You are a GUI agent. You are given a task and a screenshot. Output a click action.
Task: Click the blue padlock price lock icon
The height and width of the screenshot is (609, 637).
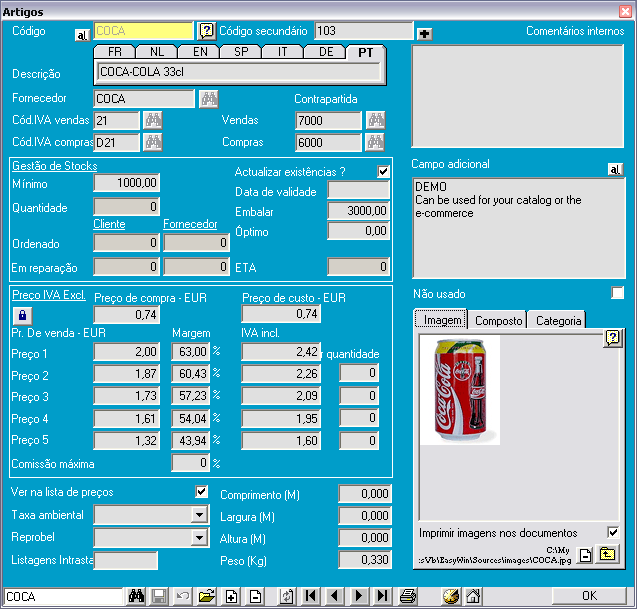tap(22, 315)
